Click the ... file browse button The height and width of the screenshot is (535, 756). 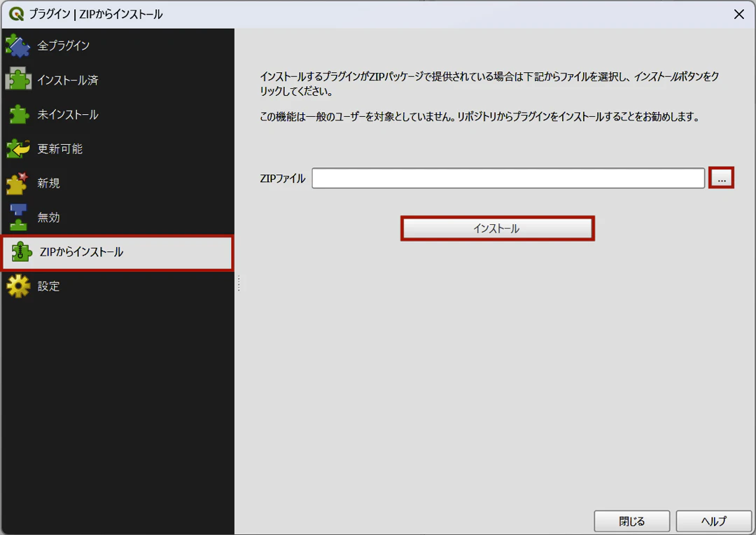pos(722,178)
